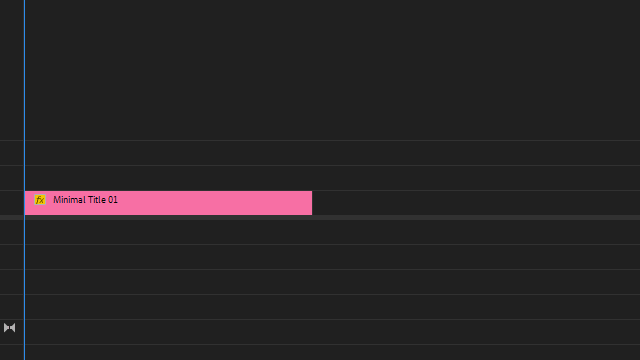This screenshot has height=360, width=640.
Task: Select the pink Minimal Title 01 clip
Action: (x=168, y=203)
